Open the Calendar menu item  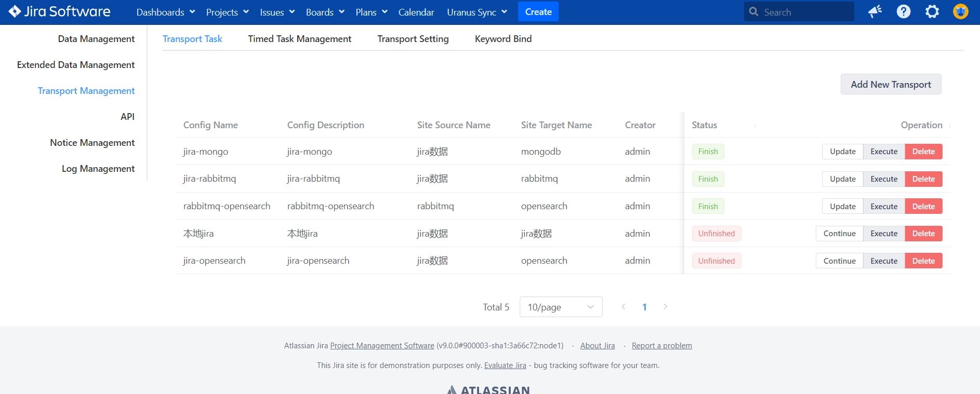(416, 12)
